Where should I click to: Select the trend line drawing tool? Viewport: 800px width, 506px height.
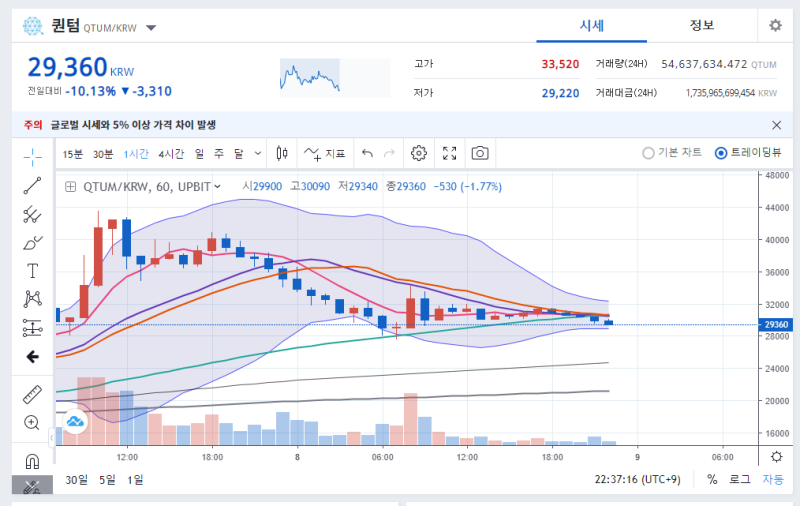tap(32, 186)
